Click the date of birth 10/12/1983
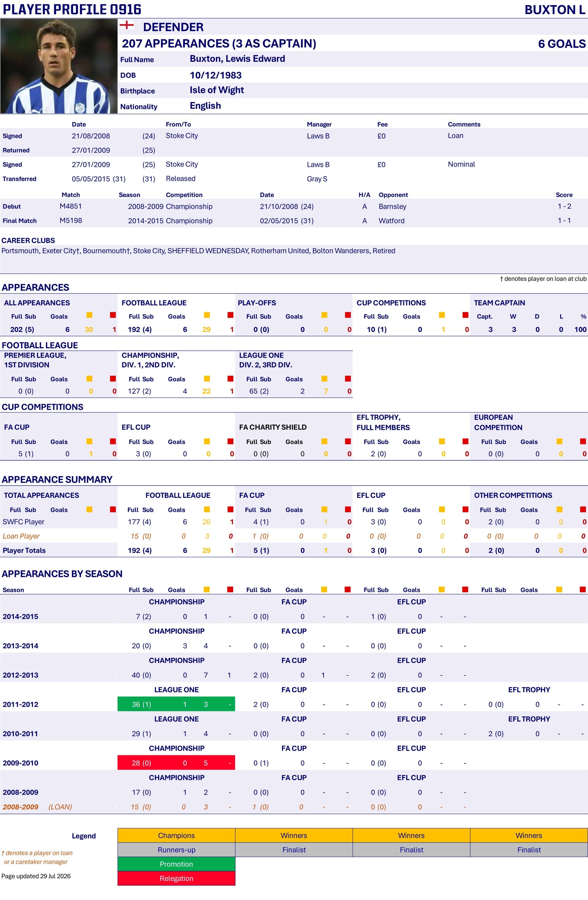 coord(216,75)
